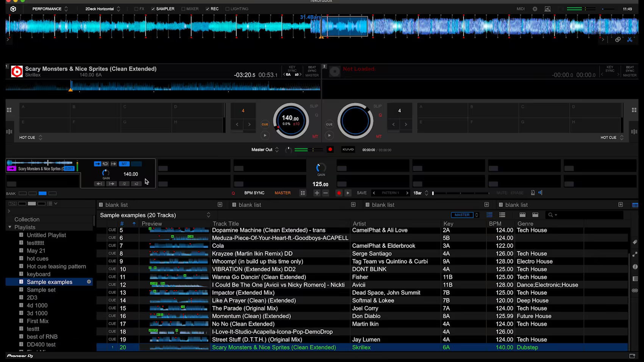Open deck 2 HOT CUE mode dropdown

pyautogui.click(x=612, y=137)
